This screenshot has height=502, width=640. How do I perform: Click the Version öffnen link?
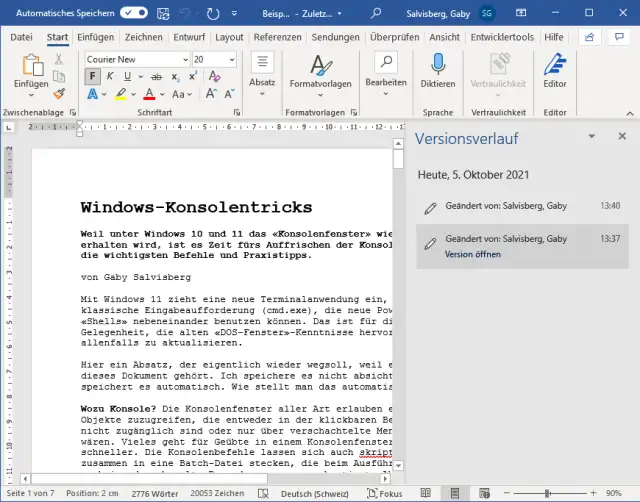coord(473,254)
